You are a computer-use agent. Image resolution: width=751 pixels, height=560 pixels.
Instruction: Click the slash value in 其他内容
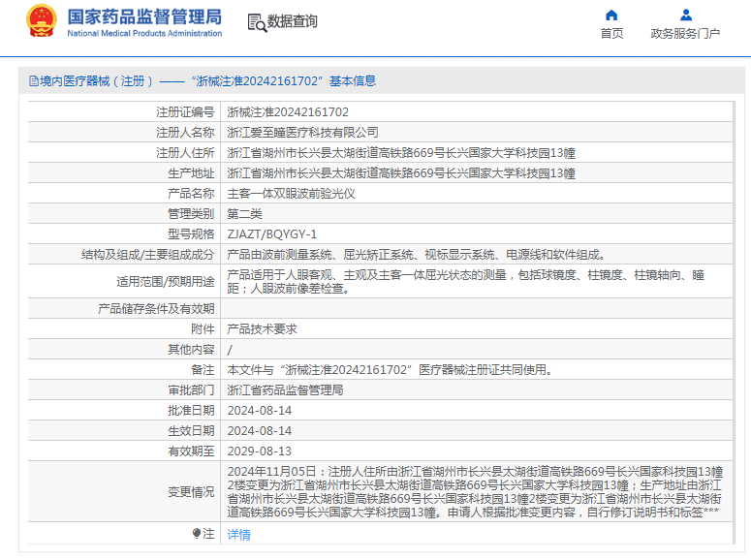(230, 350)
